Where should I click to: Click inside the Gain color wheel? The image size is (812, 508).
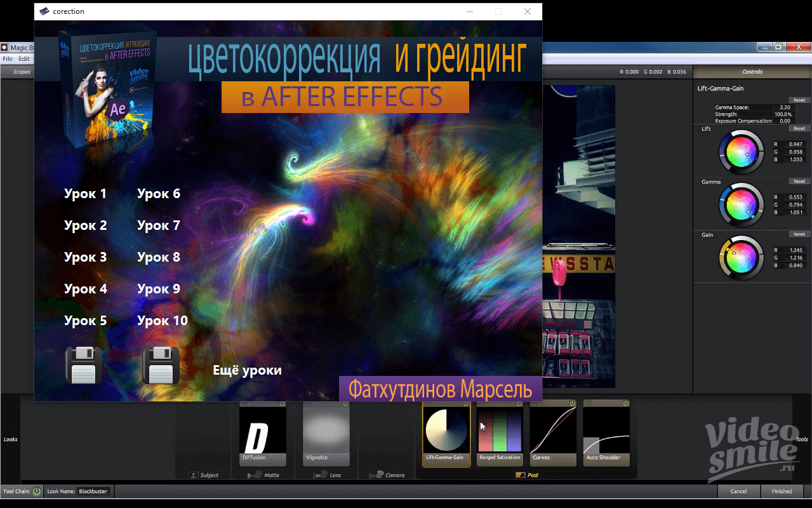(741, 257)
